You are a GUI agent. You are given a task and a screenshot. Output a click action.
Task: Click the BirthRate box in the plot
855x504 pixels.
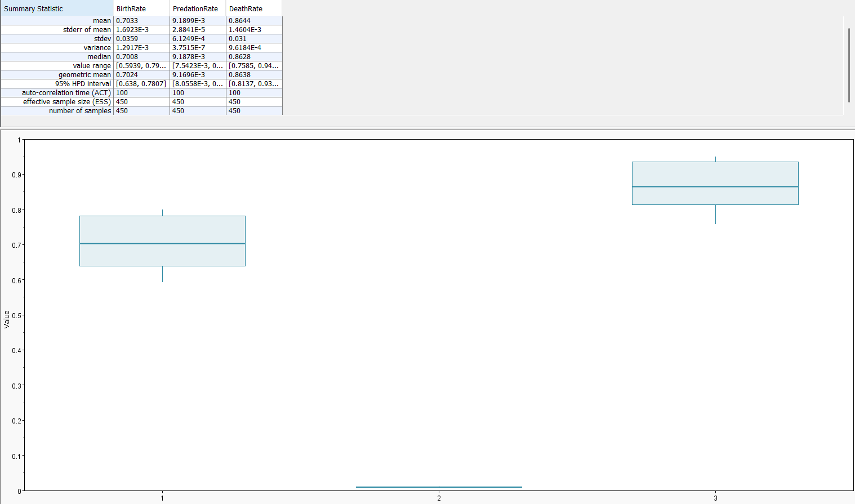pos(162,240)
